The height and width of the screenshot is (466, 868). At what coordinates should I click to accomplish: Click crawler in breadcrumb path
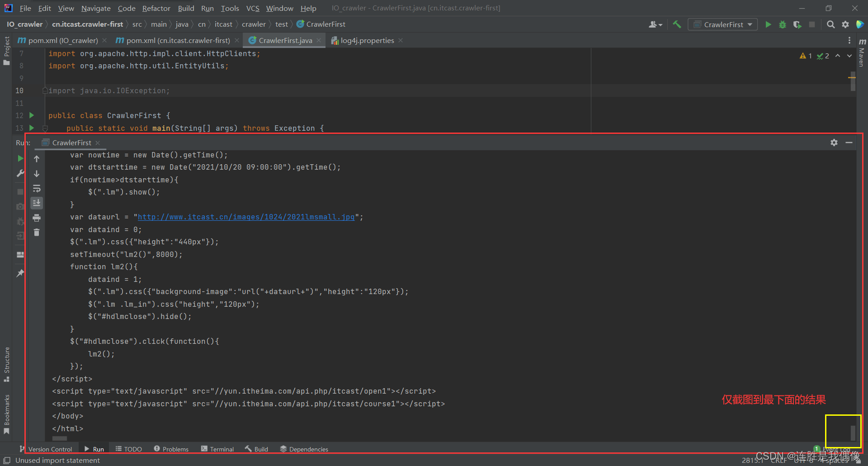click(254, 24)
